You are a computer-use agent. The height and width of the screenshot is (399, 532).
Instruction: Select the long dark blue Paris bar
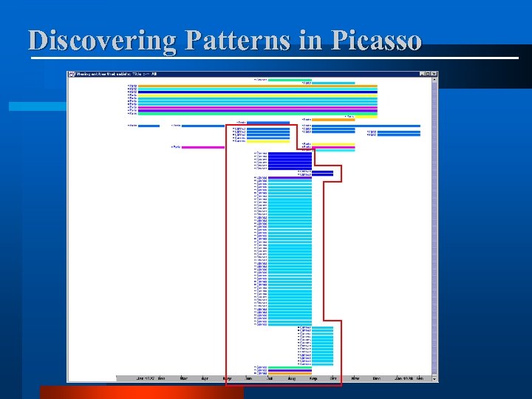(x=258, y=92)
